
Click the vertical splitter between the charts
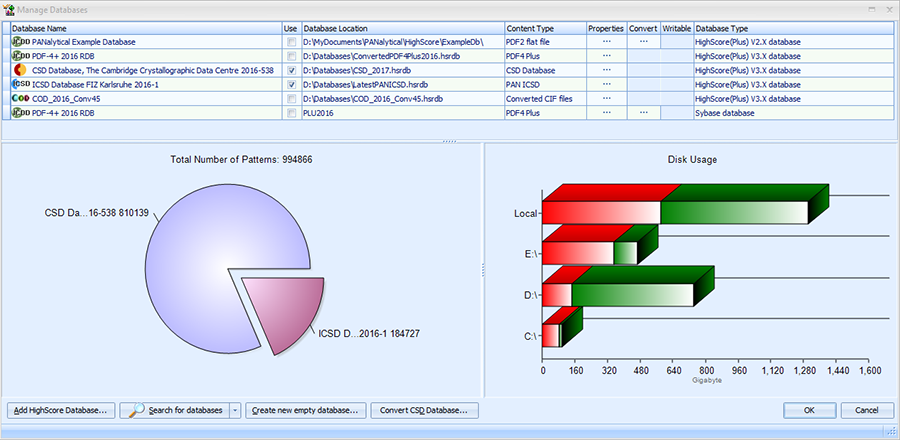point(482,268)
